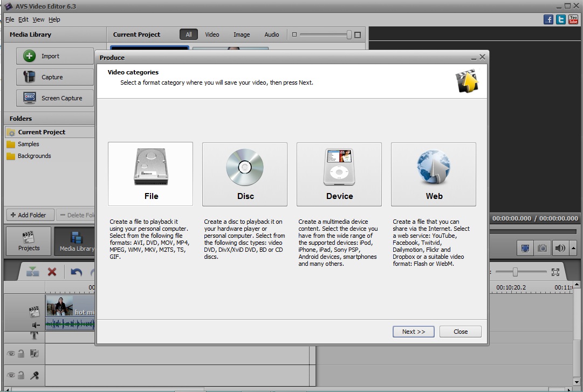Filter library by Video
Image resolution: width=583 pixels, height=392 pixels.
(212, 35)
